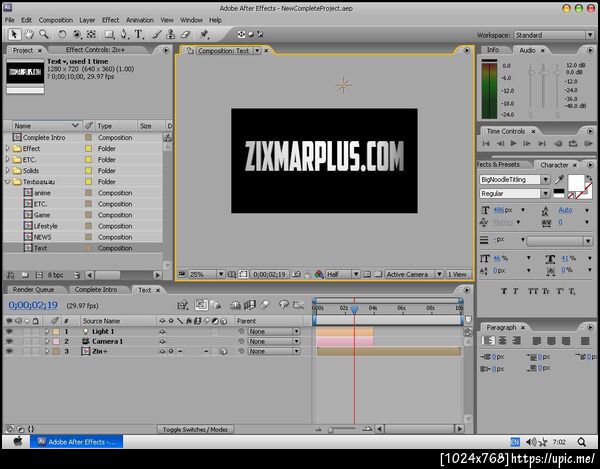600x469 pixels.
Task: Select the Eraser tool
Action: click(185, 35)
